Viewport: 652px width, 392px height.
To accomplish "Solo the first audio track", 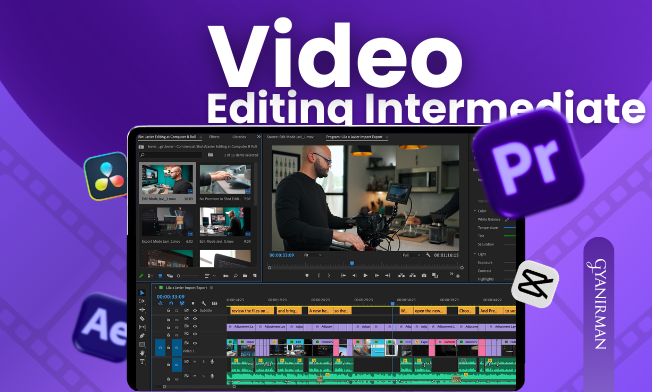I will pos(204,362).
